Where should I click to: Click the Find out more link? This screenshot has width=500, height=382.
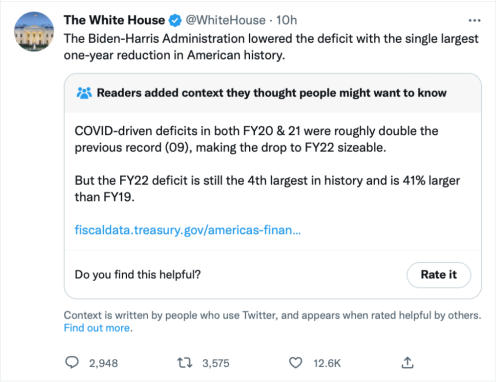(98, 328)
